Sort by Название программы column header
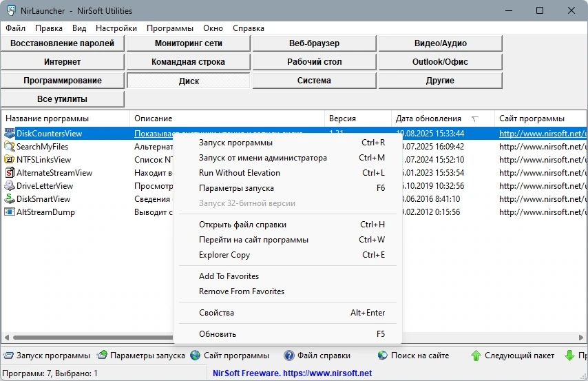This screenshot has width=588, height=381. point(65,119)
